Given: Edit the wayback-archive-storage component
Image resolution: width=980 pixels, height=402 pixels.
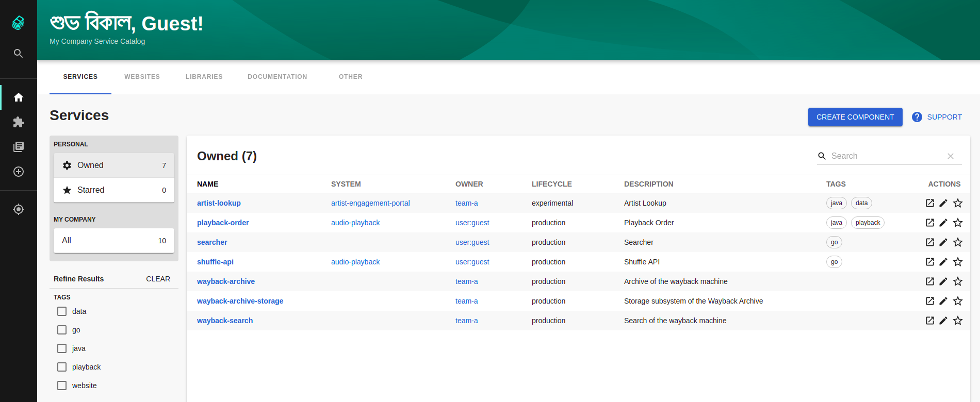Looking at the screenshot, I should coord(943,301).
